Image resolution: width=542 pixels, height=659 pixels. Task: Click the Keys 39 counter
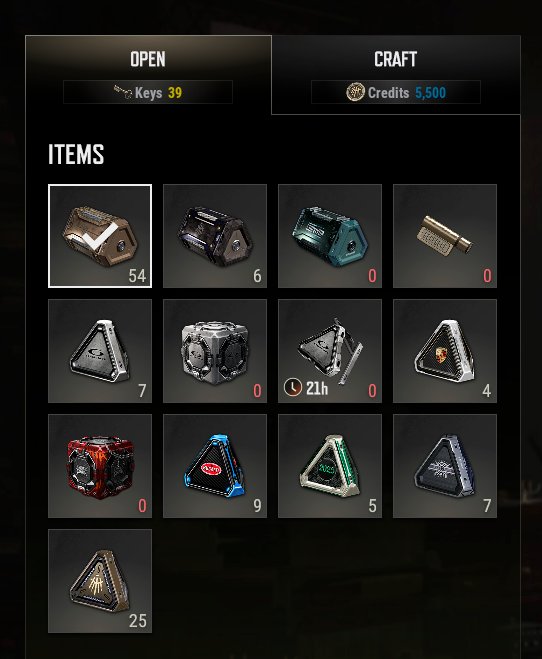click(148, 92)
